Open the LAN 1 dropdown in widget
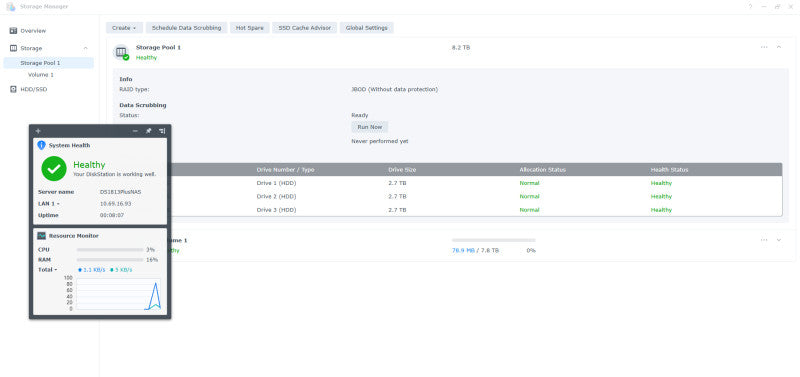Screen dimensions: 800x377 [x=48, y=204]
